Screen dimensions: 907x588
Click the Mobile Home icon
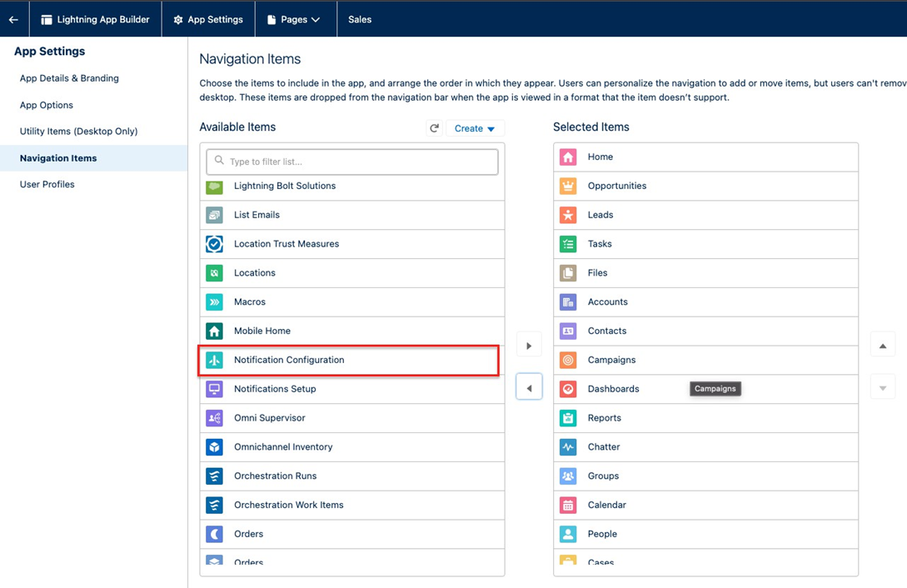tap(215, 331)
